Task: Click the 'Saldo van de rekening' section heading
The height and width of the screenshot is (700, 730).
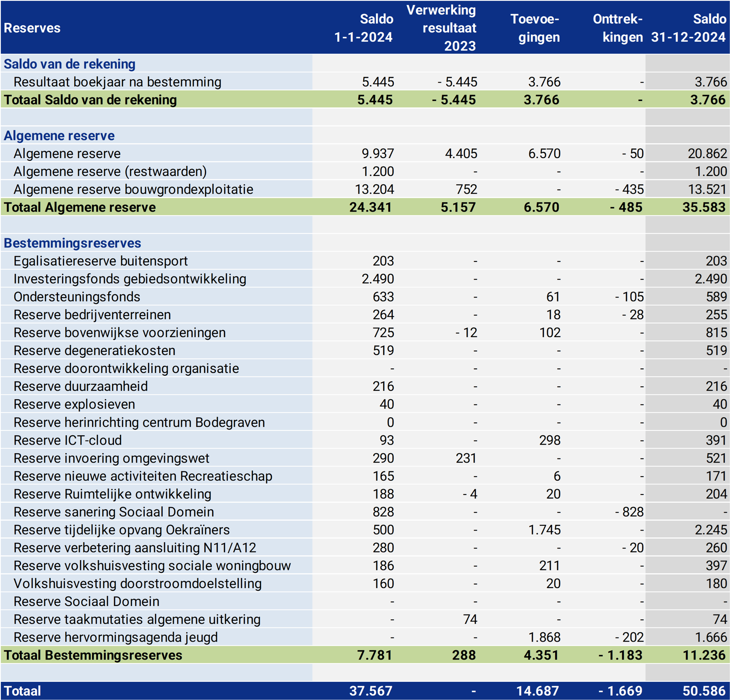Action: click(x=69, y=64)
